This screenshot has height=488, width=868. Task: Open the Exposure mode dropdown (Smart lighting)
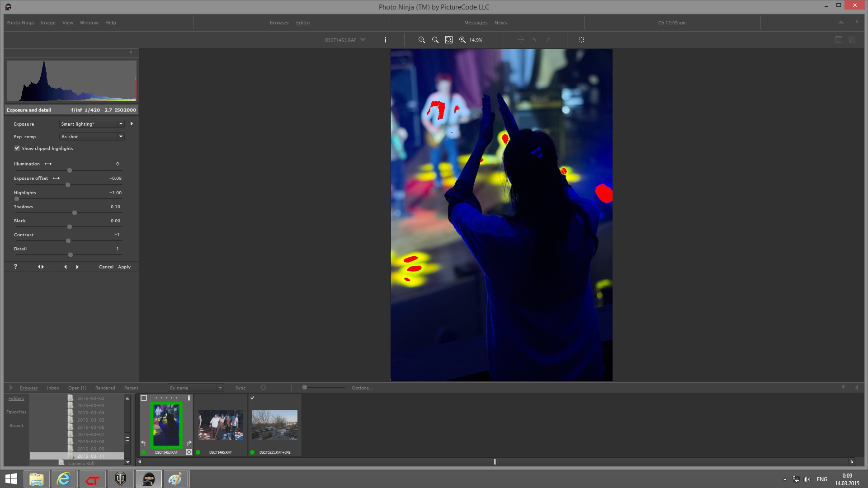[x=92, y=124]
